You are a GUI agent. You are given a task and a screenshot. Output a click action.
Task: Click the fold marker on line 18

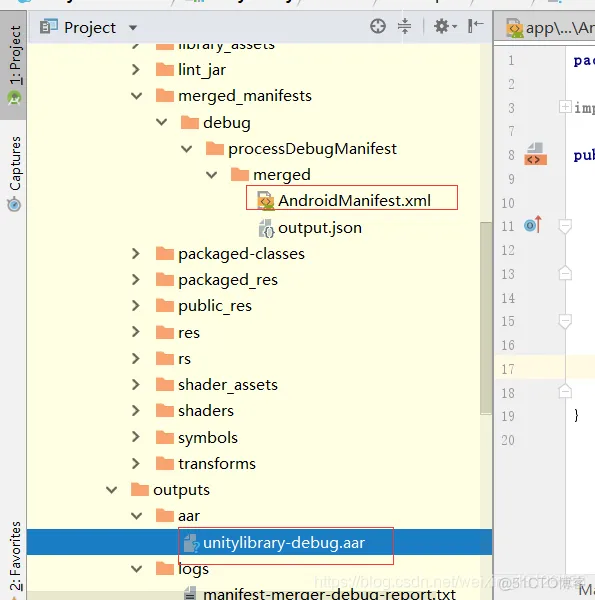pyautogui.click(x=565, y=391)
